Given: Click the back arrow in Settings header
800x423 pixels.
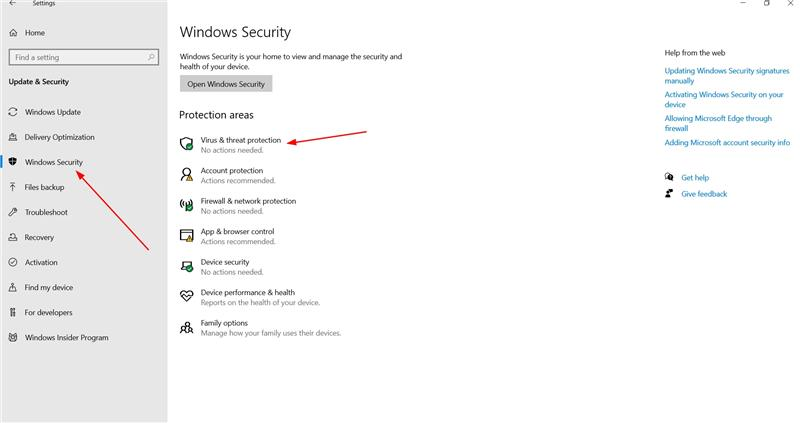Looking at the screenshot, I should tap(13, 3).
